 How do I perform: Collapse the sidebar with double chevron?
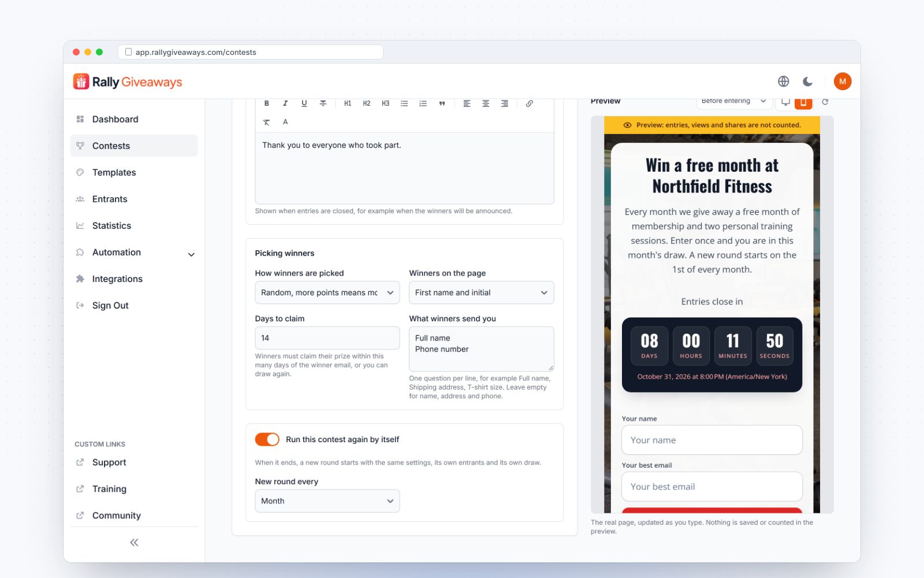pos(134,542)
